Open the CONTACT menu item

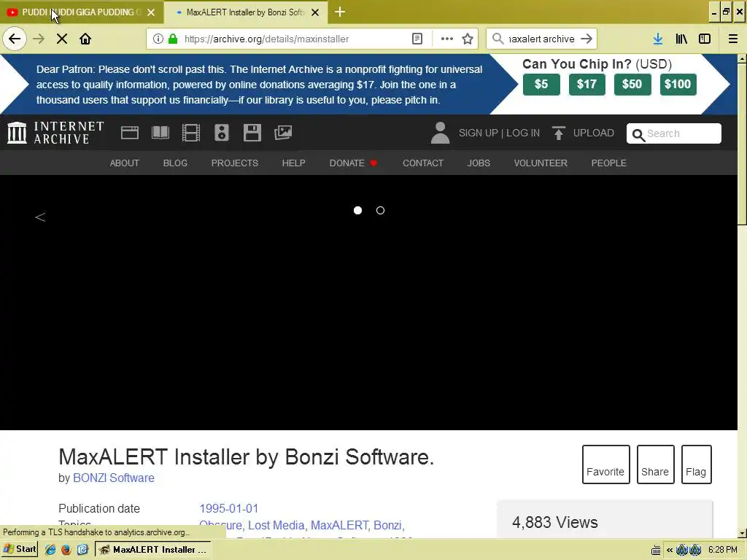tap(423, 163)
